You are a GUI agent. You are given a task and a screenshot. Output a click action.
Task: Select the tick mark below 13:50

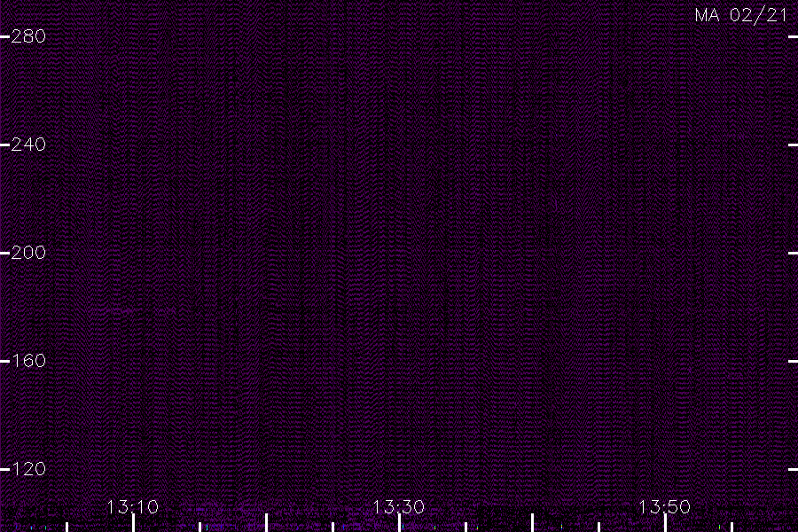[665, 523]
